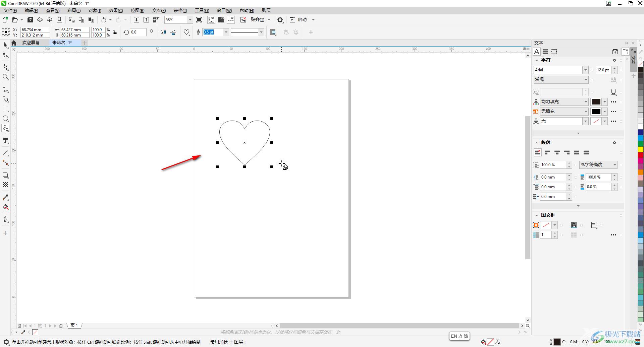
Task: Click the Save icon in toolbar
Action: coord(30,20)
